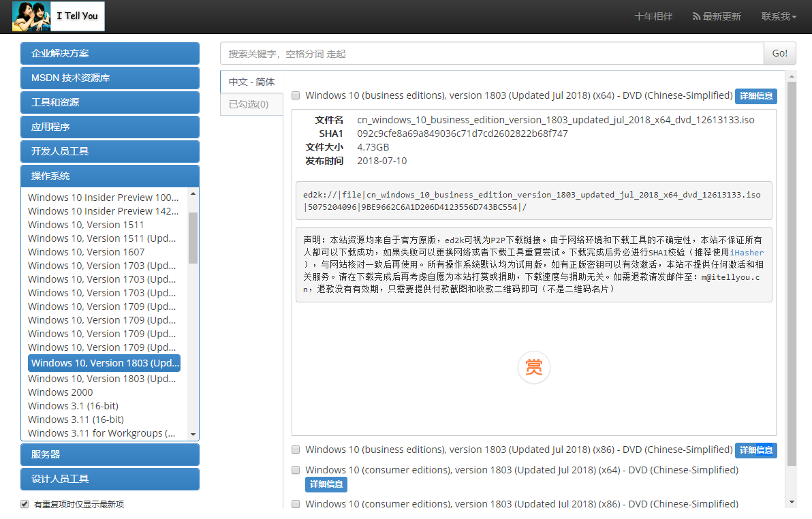Select Windows 3.1 (16-bit) item
This screenshot has width=812, height=519.
pyautogui.click(x=73, y=405)
